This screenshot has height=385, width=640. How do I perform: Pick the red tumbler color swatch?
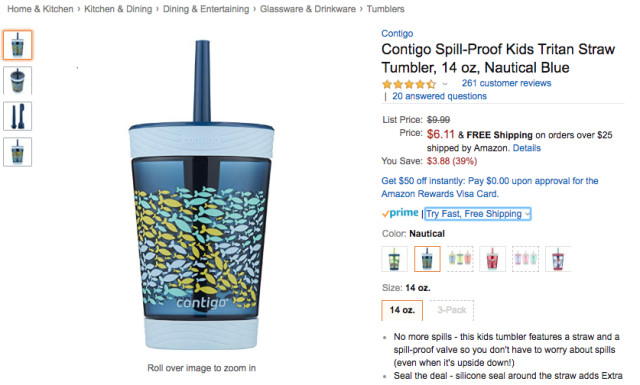pos(492,259)
